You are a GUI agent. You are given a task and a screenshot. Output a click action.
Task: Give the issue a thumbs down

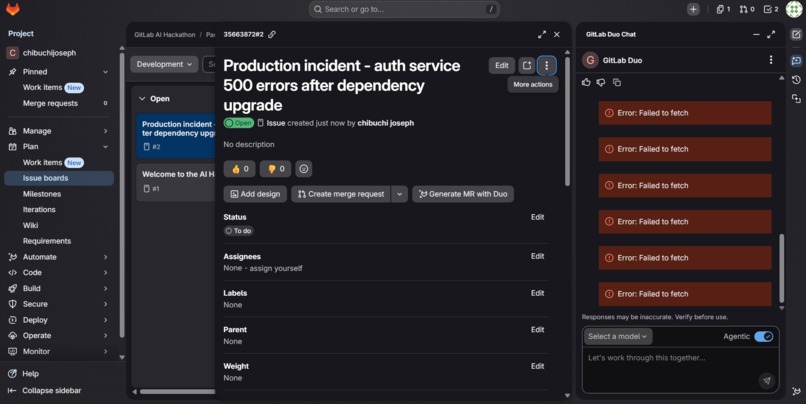[x=276, y=169]
